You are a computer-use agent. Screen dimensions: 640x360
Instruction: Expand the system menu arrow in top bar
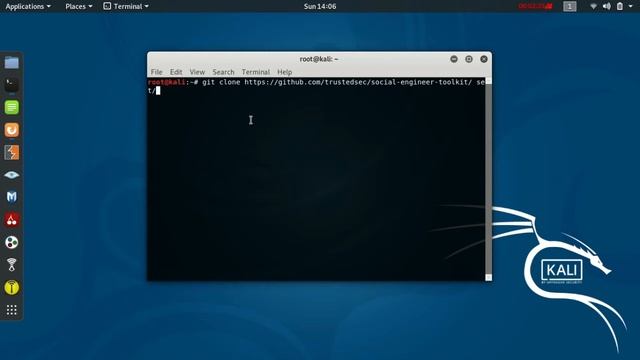(x=630, y=6)
